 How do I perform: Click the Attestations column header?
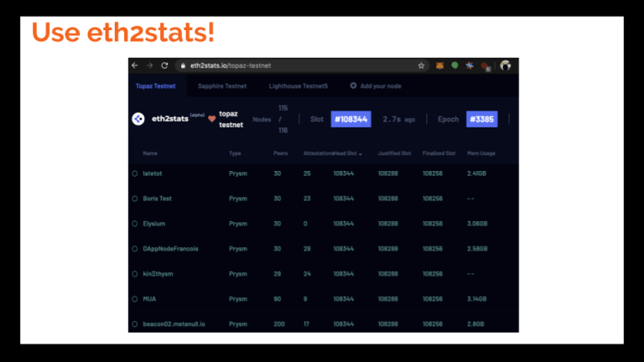(319, 153)
